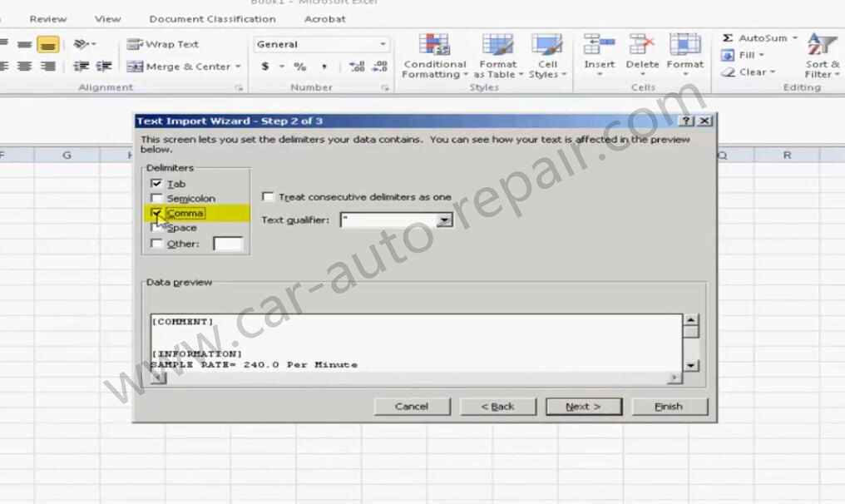Go back with the < Back button
Screen dimensions: 845x504
[x=497, y=407]
